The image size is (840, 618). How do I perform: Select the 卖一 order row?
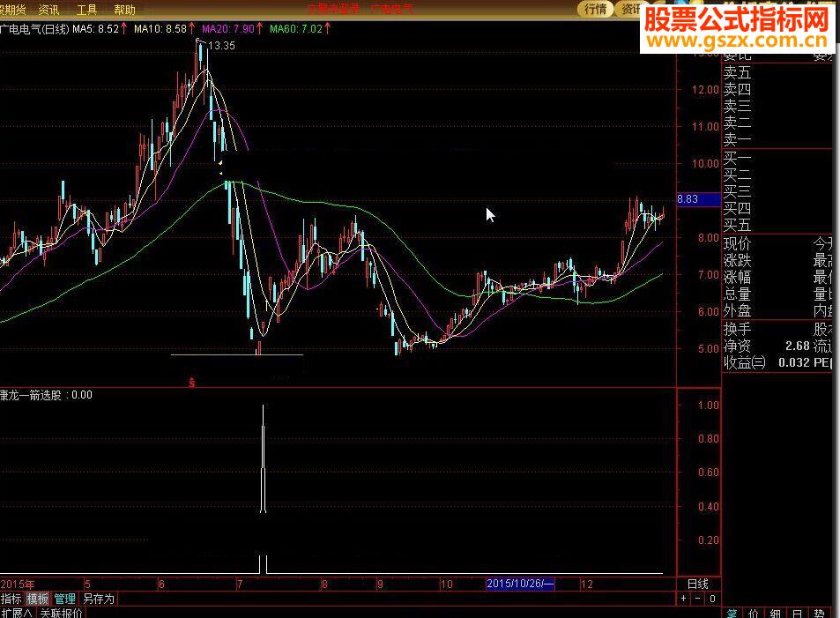click(x=737, y=139)
